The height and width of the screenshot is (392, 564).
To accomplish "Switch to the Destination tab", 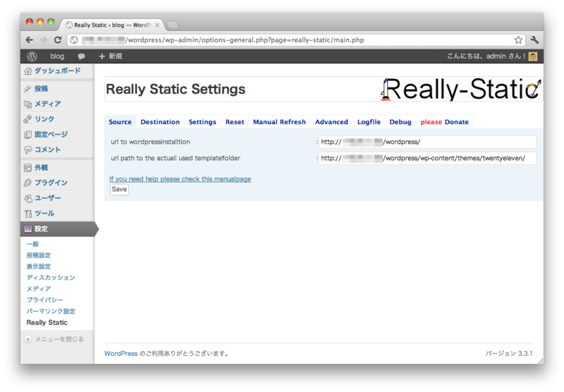I will [160, 122].
